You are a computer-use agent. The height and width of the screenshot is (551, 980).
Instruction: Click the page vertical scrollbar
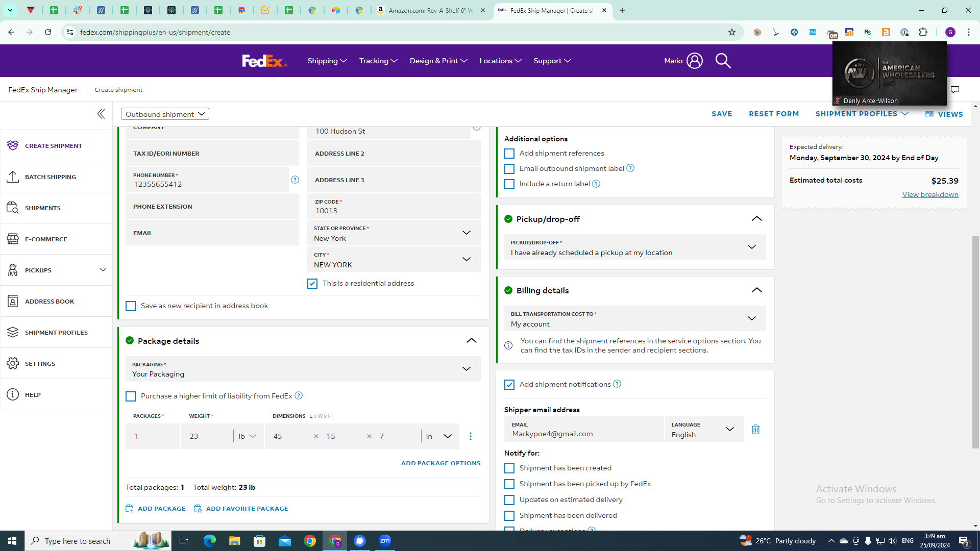(x=975, y=342)
